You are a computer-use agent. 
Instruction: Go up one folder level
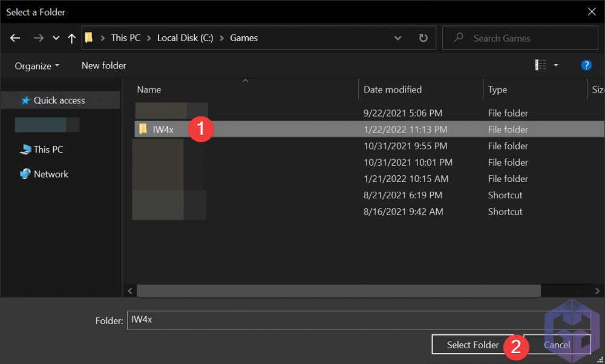pos(72,38)
